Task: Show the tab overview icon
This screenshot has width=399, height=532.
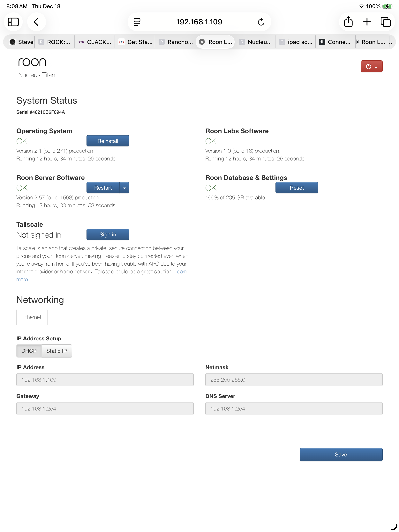Action: (385, 22)
